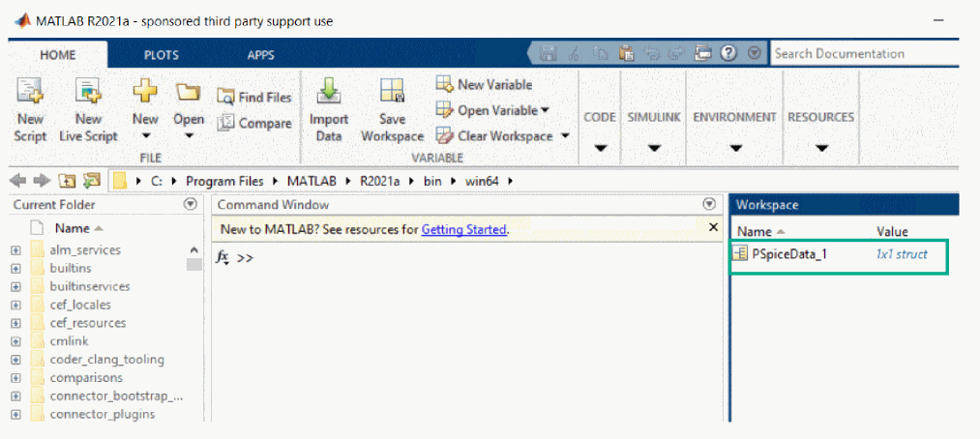Open the Current Folder panel actions menu
Viewport: 980px width, 439px height.
pyautogui.click(x=191, y=204)
